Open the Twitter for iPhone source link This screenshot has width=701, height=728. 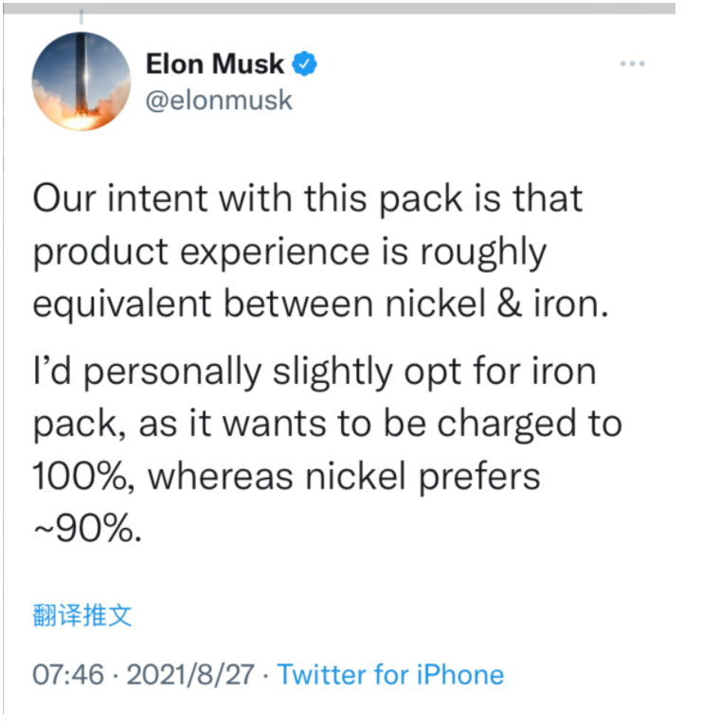(x=390, y=675)
